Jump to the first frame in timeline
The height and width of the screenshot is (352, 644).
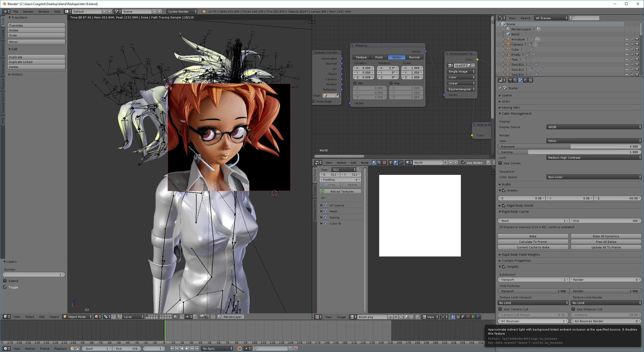tap(172, 348)
